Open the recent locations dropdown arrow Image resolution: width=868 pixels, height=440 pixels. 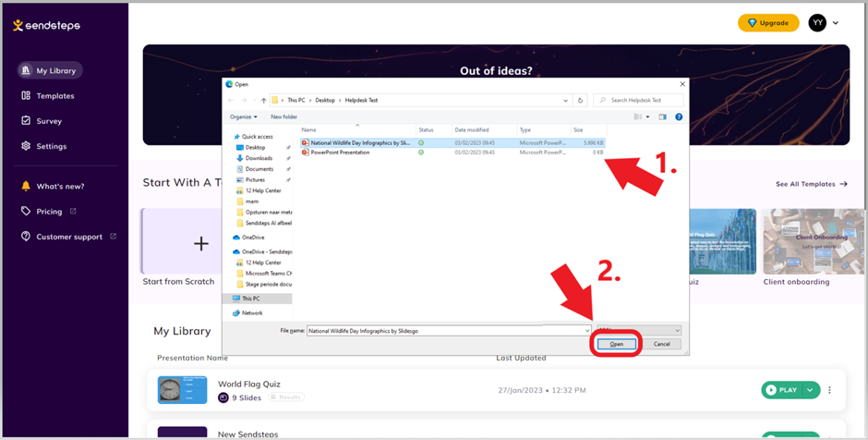point(254,101)
